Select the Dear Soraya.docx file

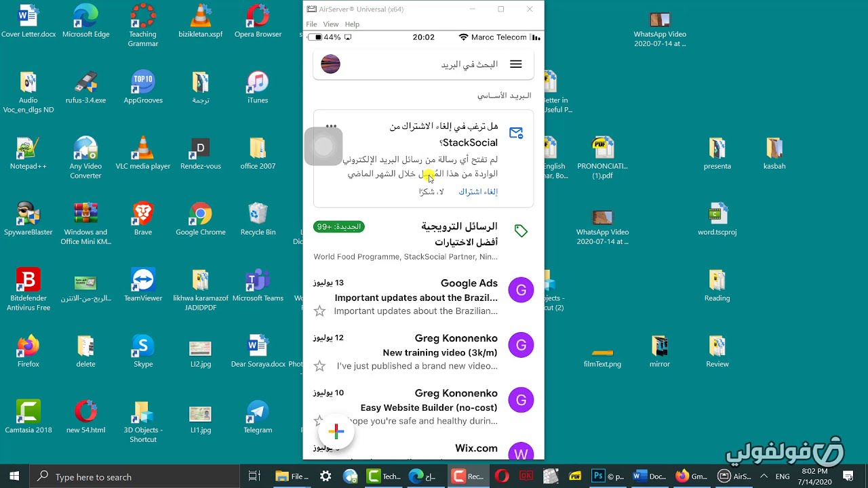258,350
